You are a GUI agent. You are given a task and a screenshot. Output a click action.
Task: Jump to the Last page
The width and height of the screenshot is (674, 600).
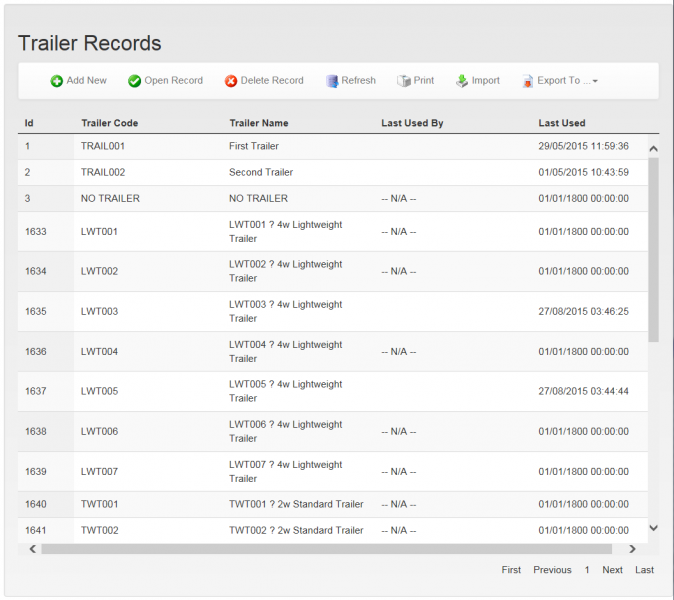coord(644,570)
